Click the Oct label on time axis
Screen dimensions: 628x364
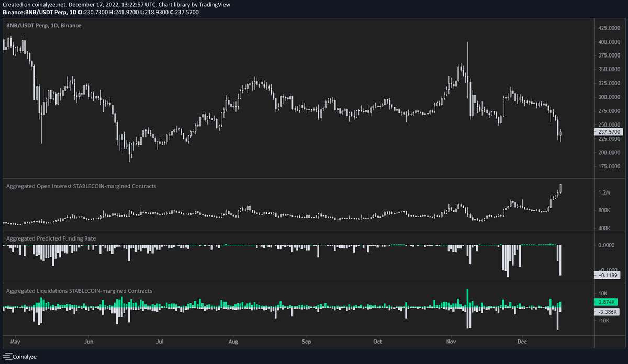click(x=378, y=342)
